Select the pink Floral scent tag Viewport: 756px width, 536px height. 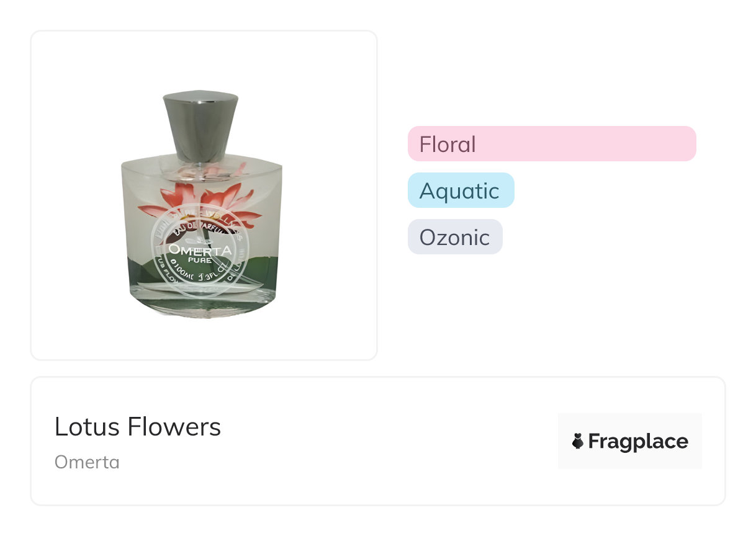coord(551,144)
